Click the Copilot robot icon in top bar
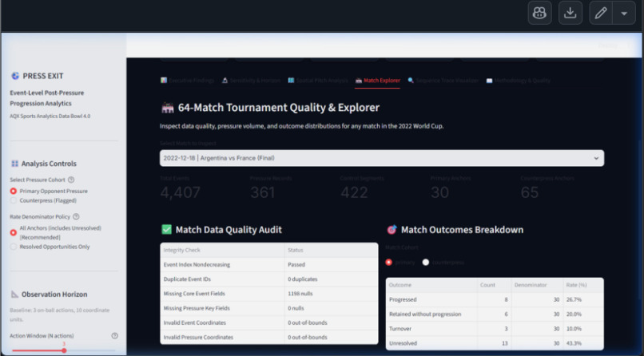Screen dimensions: 644x356 pos(539,13)
